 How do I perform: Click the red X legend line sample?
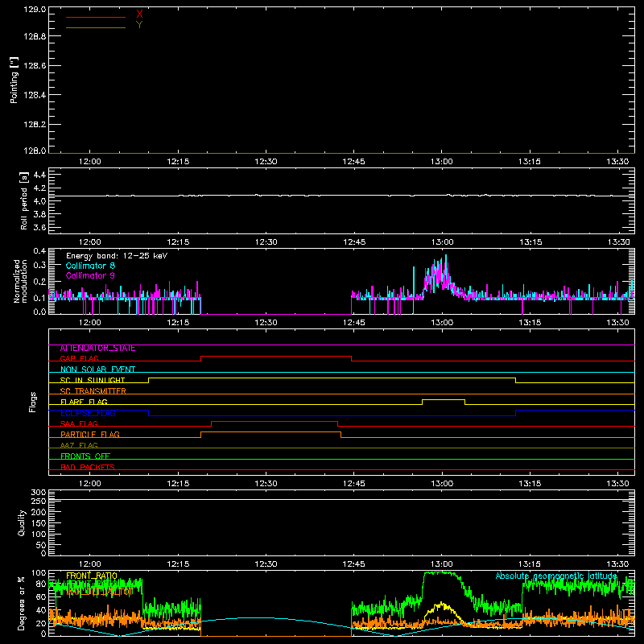[96, 17]
